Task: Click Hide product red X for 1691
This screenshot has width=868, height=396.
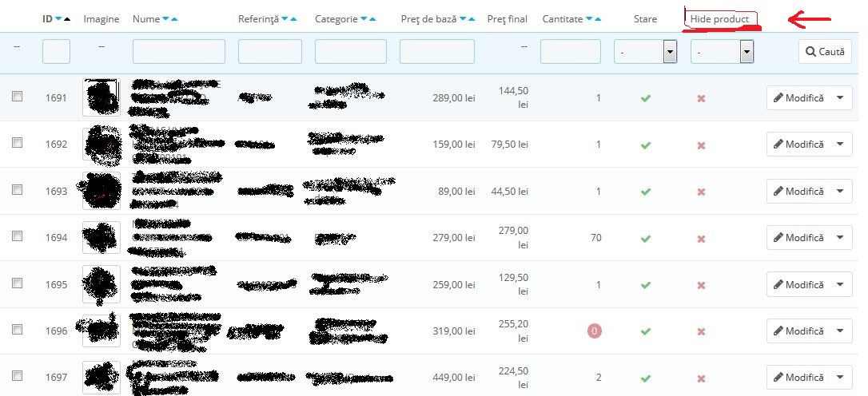Action: [701, 98]
